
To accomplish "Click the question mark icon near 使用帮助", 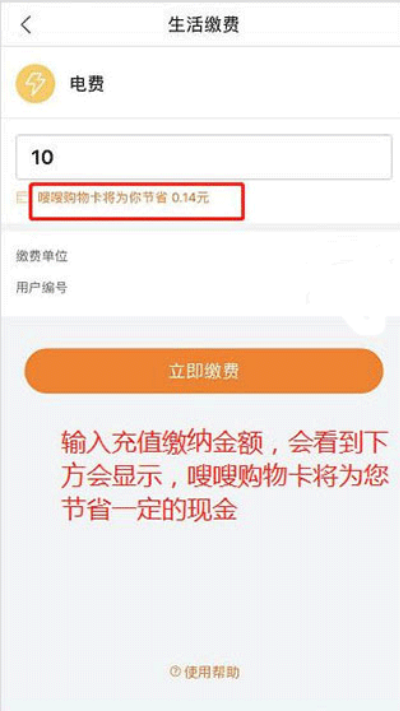I will [x=176, y=672].
